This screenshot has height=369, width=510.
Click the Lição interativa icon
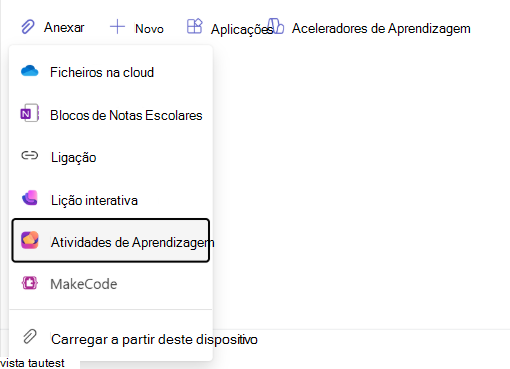point(30,198)
